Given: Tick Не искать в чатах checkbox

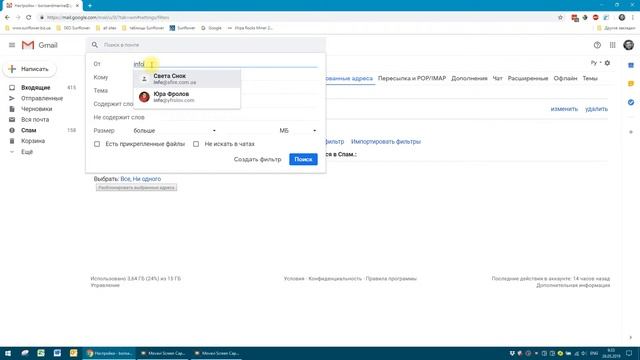Looking at the screenshot, I should pos(196,144).
